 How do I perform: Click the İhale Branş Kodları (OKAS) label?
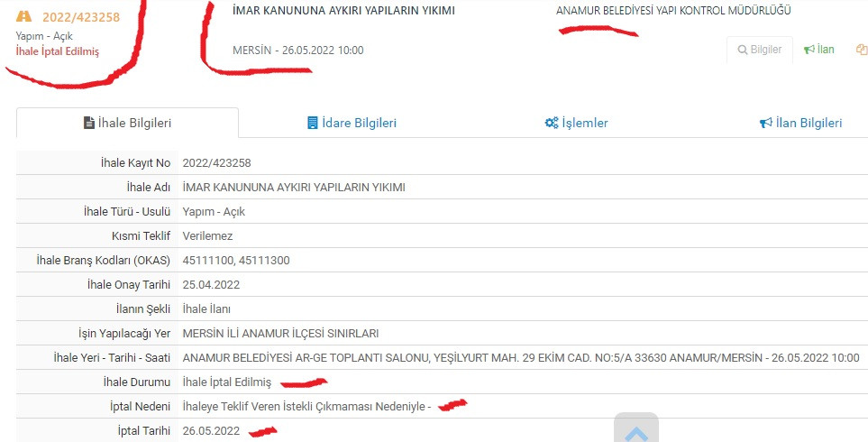click(104, 261)
